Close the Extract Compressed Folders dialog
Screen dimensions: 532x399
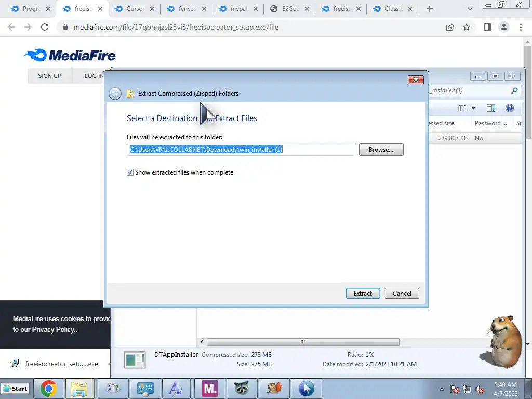tap(416, 79)
